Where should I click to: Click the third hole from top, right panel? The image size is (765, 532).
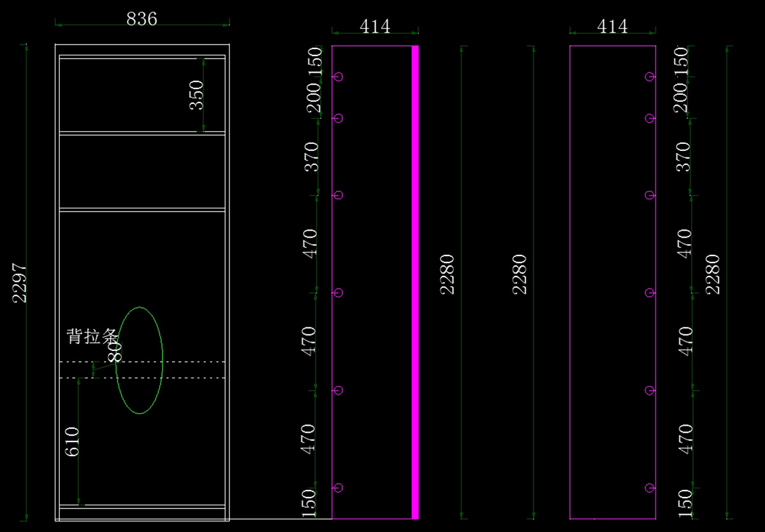650,195
